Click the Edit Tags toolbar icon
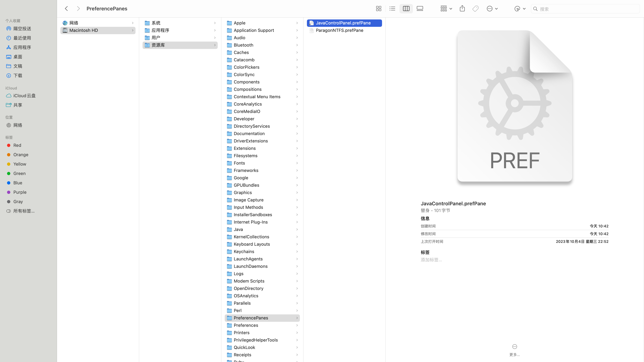This screenshot has width=644, height=362. click(475, 9)
